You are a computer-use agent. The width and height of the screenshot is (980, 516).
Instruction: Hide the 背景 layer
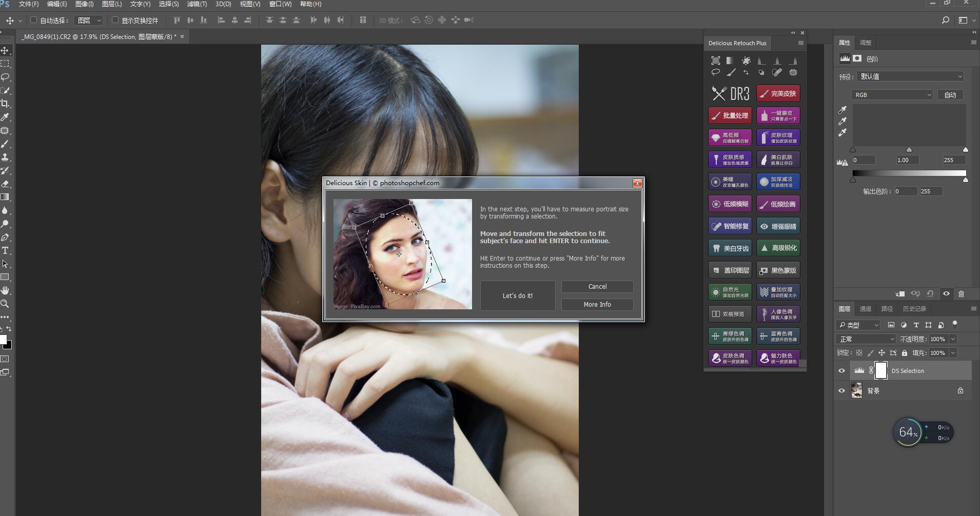pyautogui.click(x=841, y=391)
